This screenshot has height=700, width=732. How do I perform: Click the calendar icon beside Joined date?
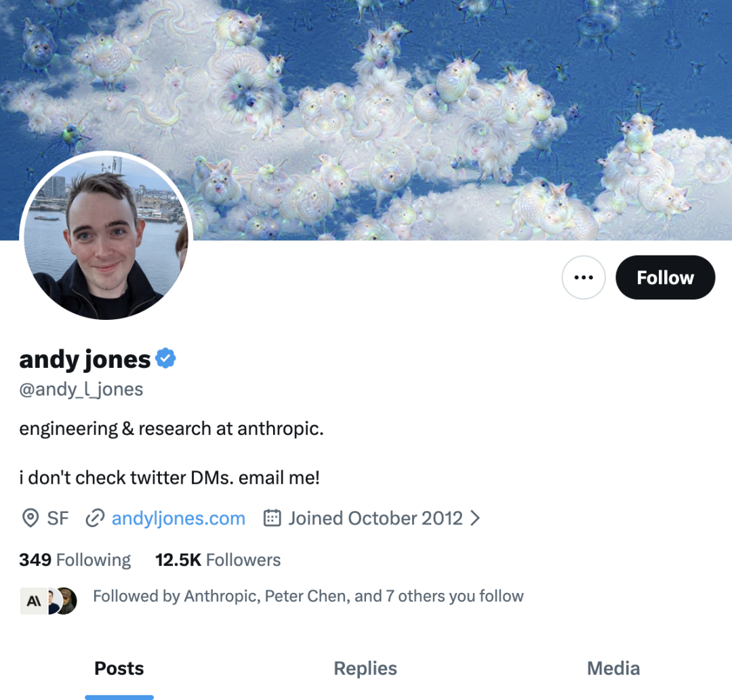click(272, 518)
